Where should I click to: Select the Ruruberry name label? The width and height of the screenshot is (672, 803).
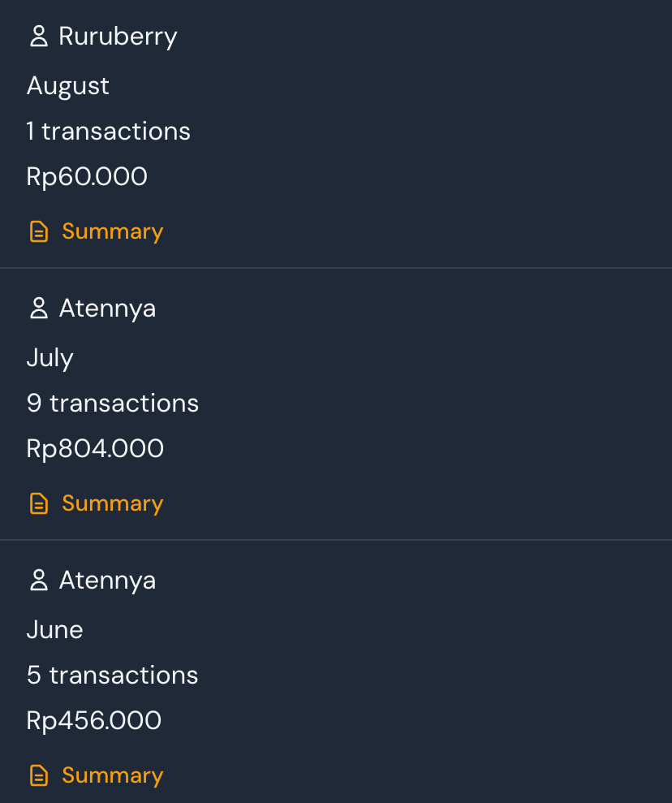pyautogui.click(x=118, y=37)
